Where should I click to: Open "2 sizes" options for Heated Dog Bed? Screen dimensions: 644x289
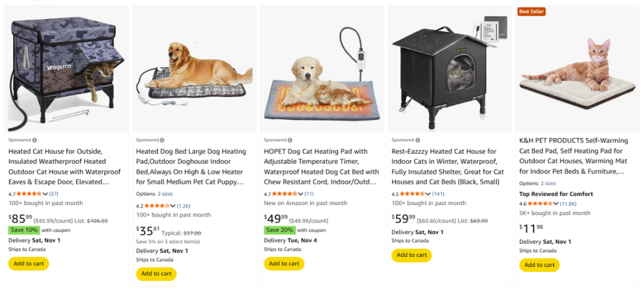click(165, 194)
